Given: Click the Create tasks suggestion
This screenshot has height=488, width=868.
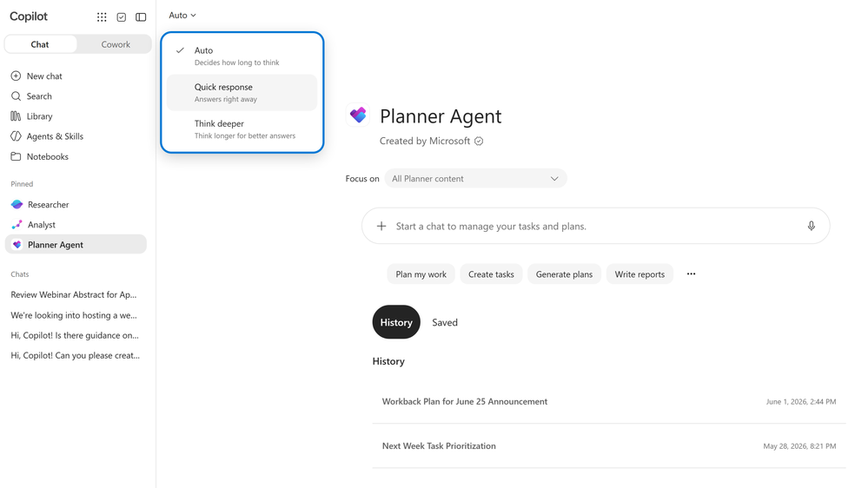Looking at the screenshot, I should [491, 274].
